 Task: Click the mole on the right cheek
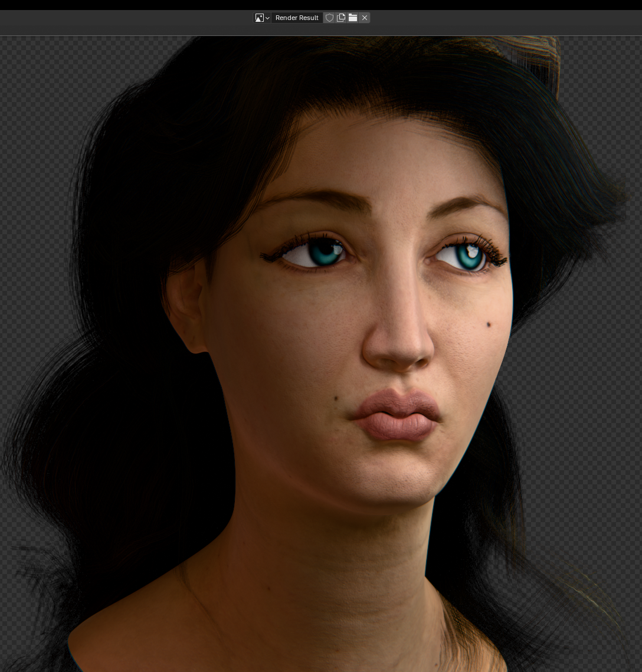click(x=490, y=324)
